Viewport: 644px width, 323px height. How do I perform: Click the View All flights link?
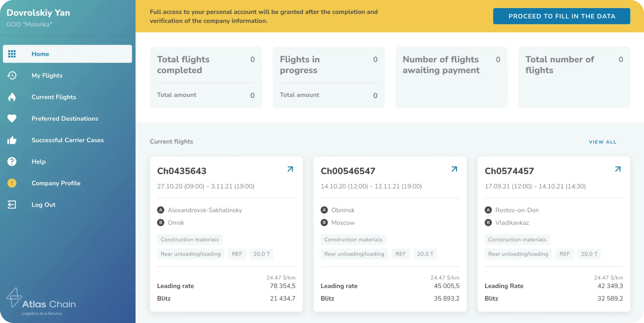[x=602, y=142]
